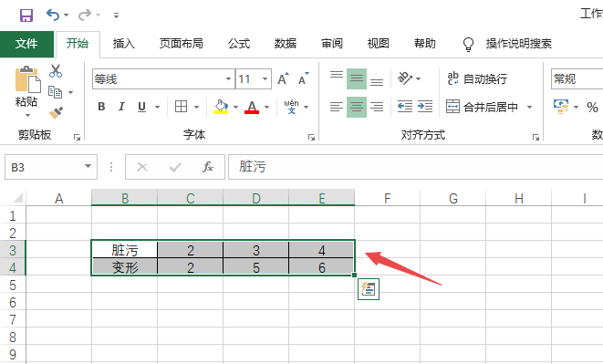Open the Quick Analysis icon below the selection
The image size is (603, 364).
(x=369, y=289)
